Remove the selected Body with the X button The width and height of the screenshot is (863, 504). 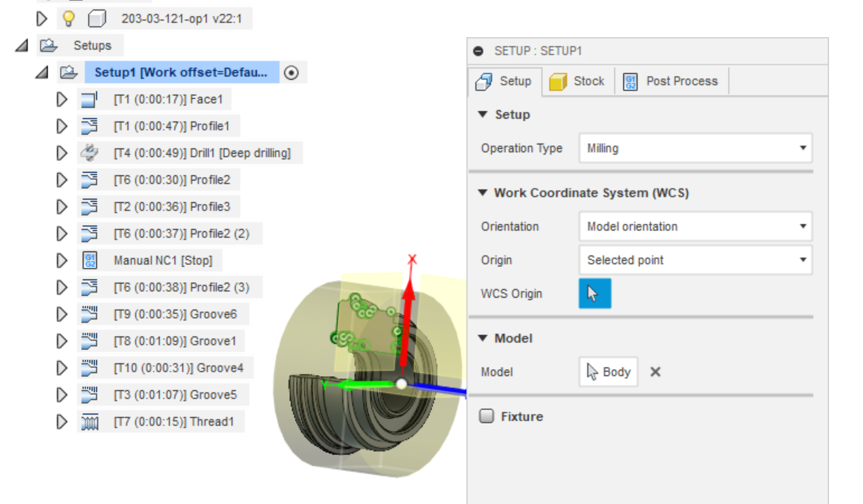pos(655,372)
